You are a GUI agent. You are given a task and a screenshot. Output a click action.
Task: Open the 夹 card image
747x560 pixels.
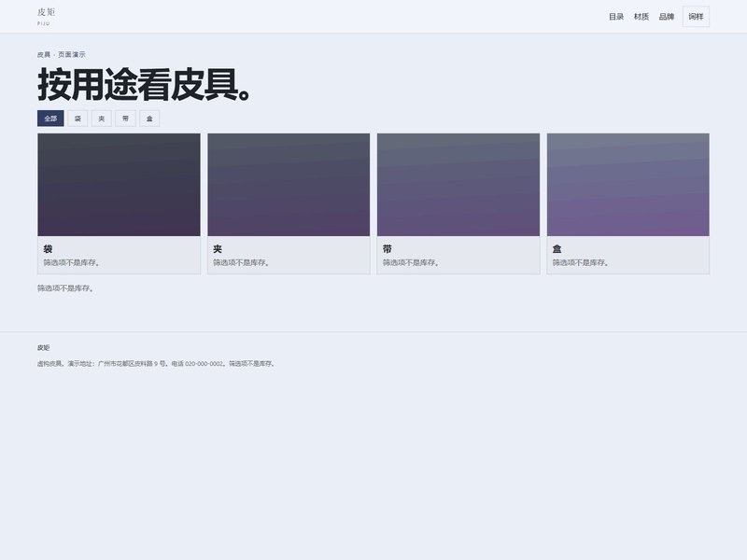pos(289,185)
